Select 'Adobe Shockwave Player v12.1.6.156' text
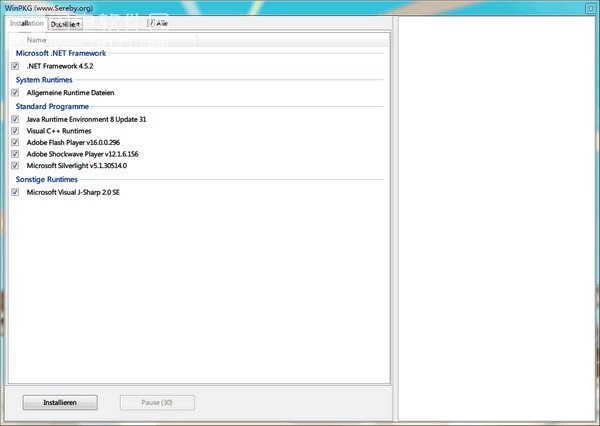This screenshot has height=426, width=600. coord(82,154)
